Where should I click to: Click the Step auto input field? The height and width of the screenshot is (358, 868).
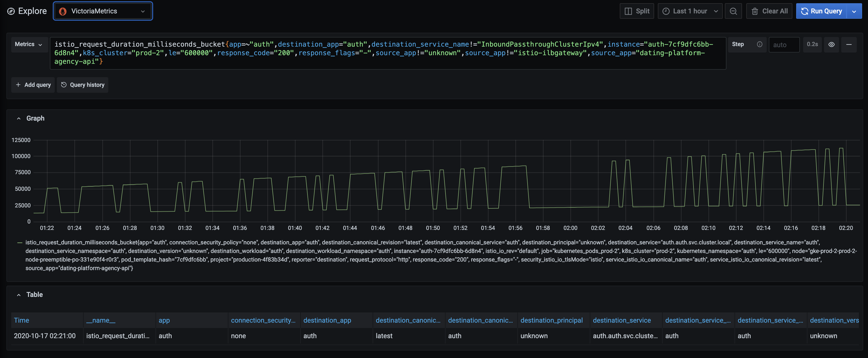(784, 45)
